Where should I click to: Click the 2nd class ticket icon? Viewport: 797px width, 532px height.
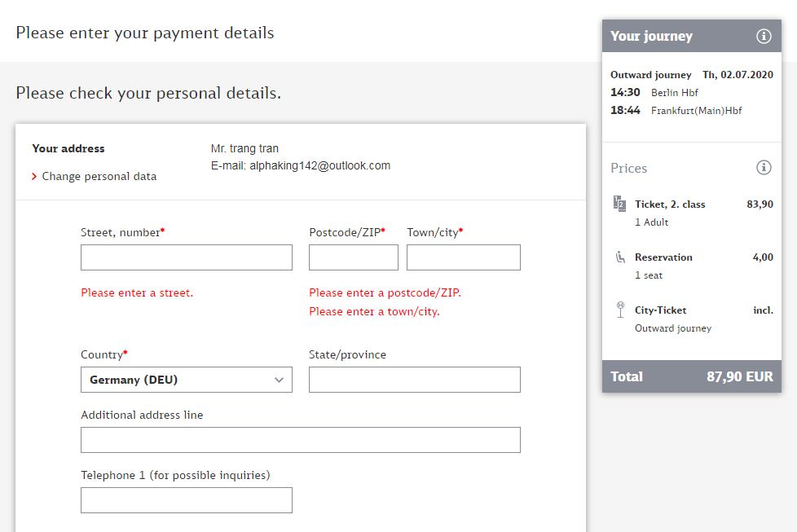tap(619, 204)
